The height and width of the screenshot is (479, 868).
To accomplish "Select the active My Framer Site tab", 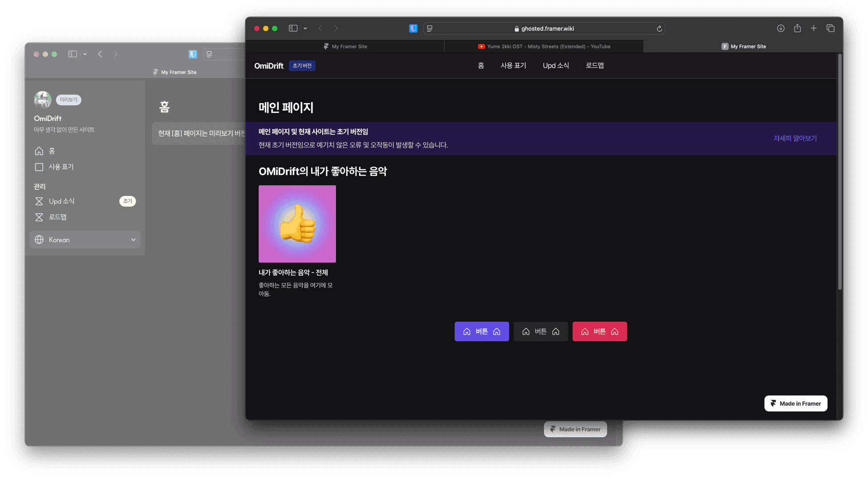I will click(743, 46).
